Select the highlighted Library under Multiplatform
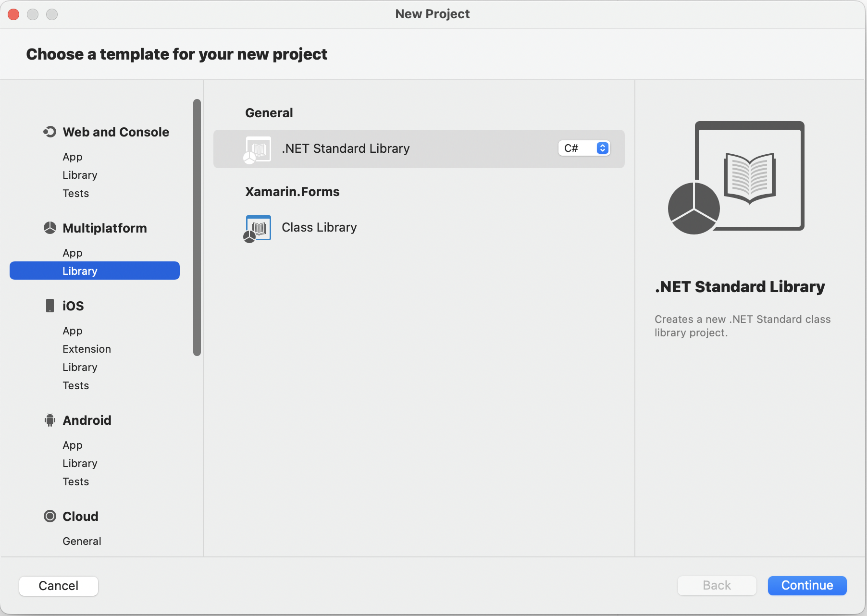 point(95,271)
